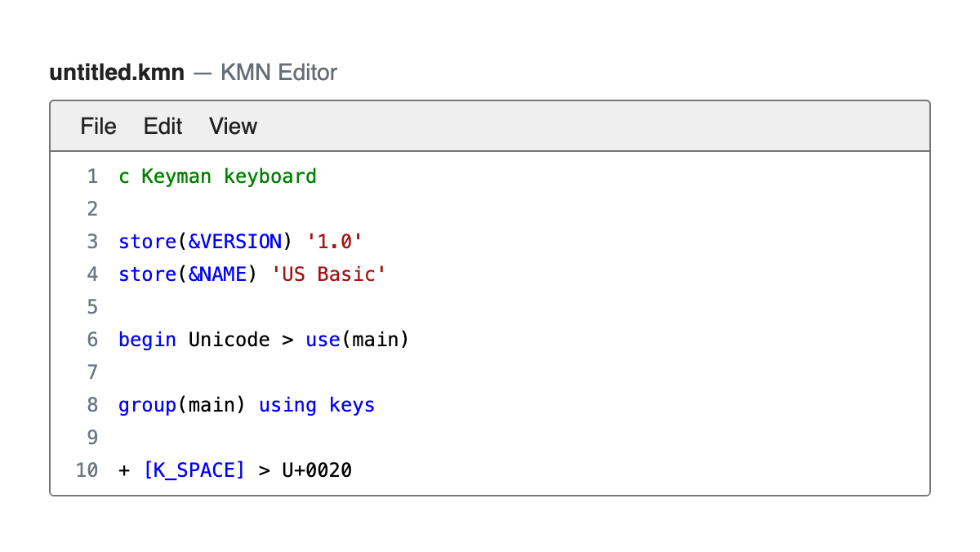Image resolution: width=980 pixels, height=552 pixels.
Task: Click the store(&VERSION) '1.0' line
Action: tap(240, 242)
